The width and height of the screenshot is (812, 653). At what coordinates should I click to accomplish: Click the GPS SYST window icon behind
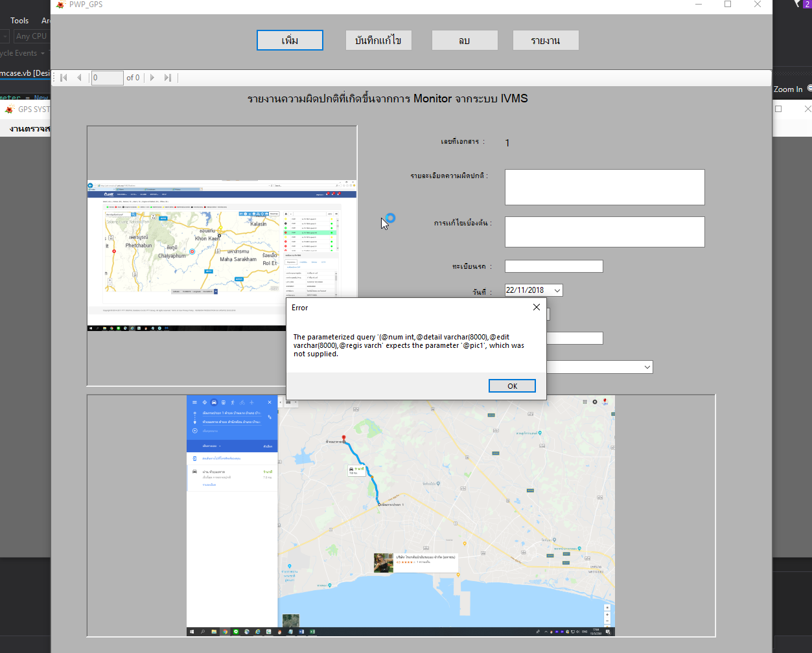(9, 109)
